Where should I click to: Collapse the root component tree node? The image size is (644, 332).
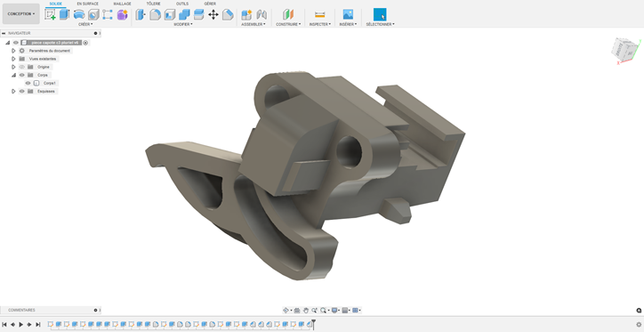click(7, 43)
